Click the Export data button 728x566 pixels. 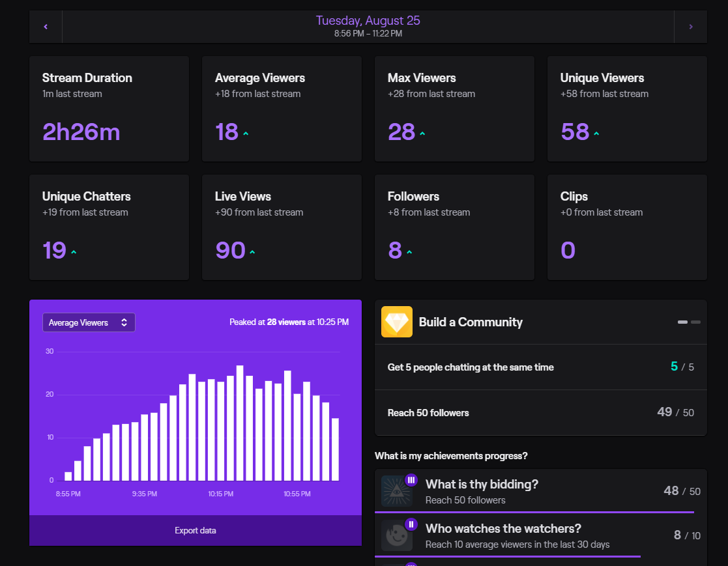pos(195,530)
